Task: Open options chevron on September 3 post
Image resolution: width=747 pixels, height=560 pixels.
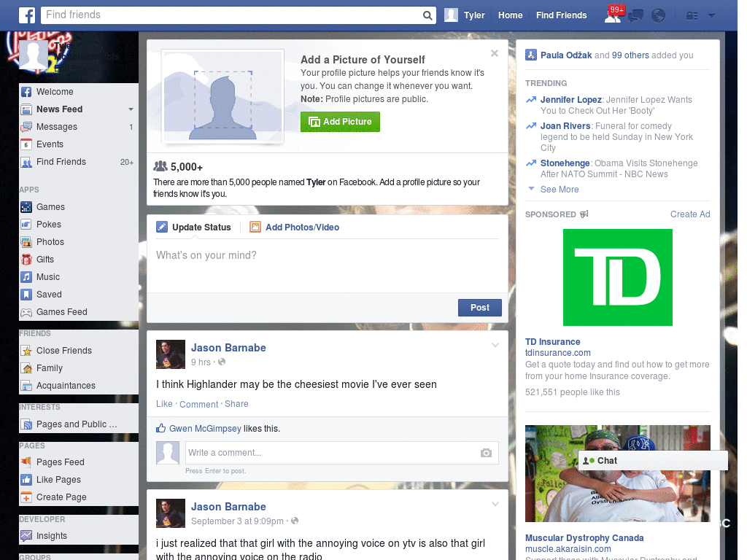Action: tap(495, 504)
